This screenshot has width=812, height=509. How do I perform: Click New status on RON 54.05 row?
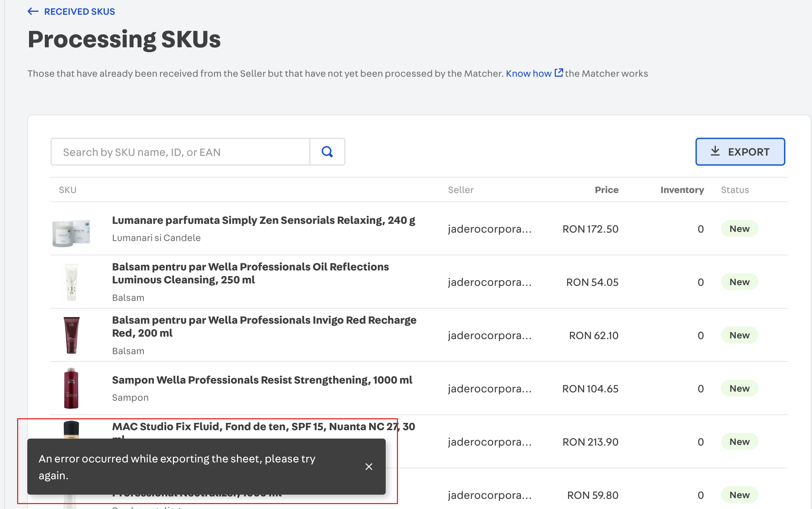tap(739, 282)
